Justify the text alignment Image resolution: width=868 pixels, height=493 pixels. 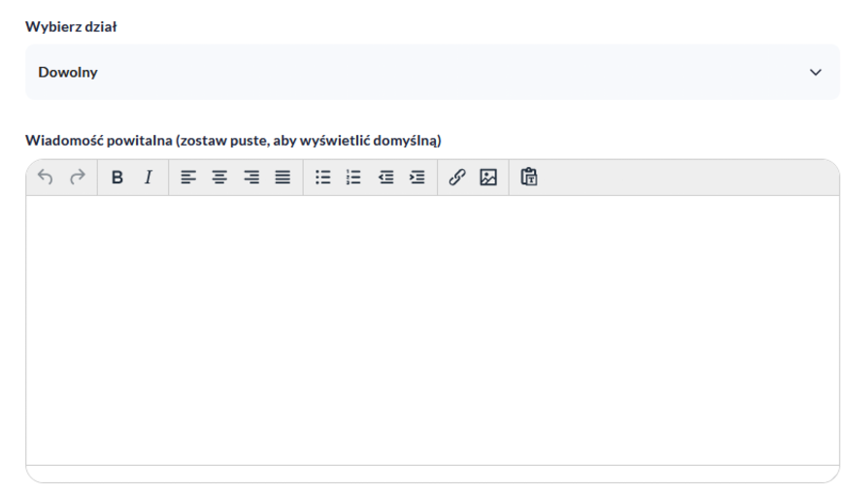(283, 178)
